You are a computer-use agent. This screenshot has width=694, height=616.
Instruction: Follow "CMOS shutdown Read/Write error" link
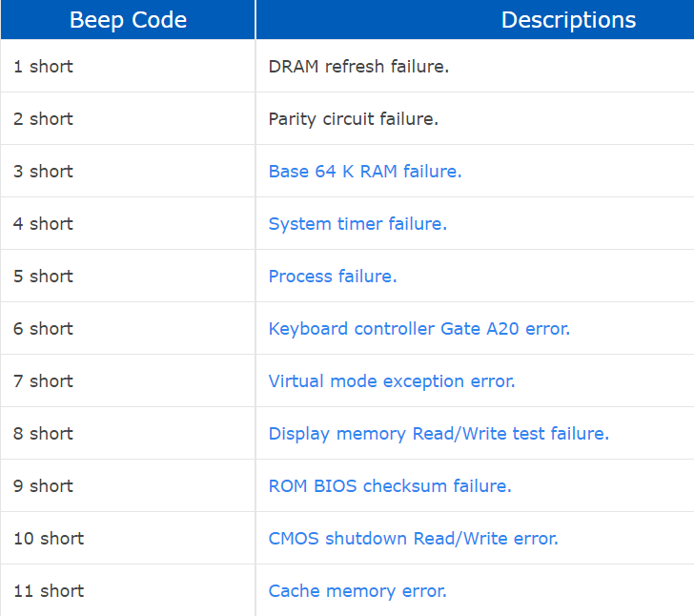[x=413, y=539]
